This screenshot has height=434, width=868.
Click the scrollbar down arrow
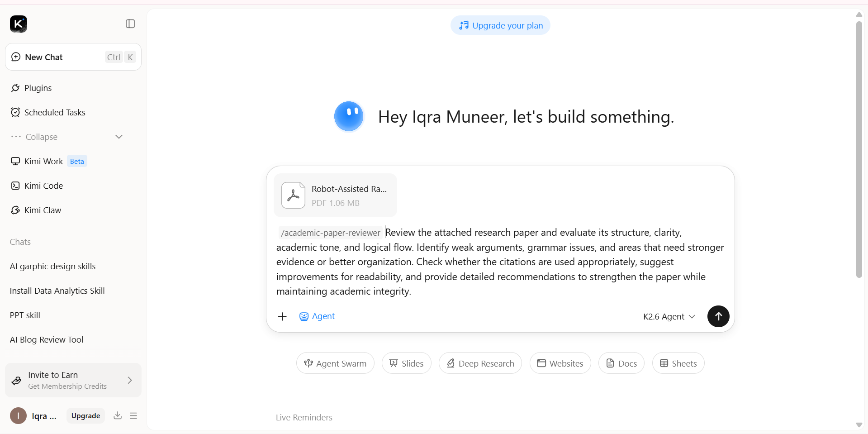(x=859, y=425)
